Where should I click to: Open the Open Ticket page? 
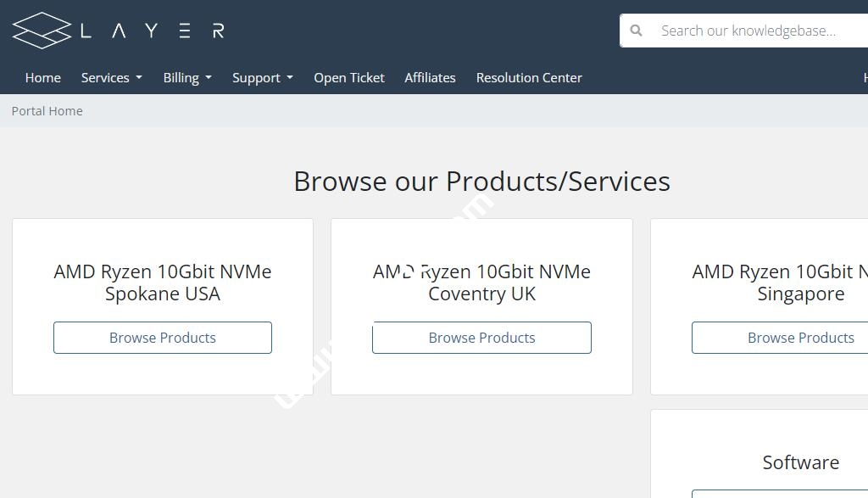coord(349,77)
